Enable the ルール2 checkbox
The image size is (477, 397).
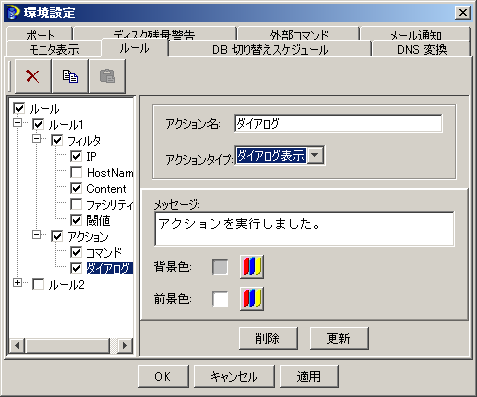[x=38, y=284]
